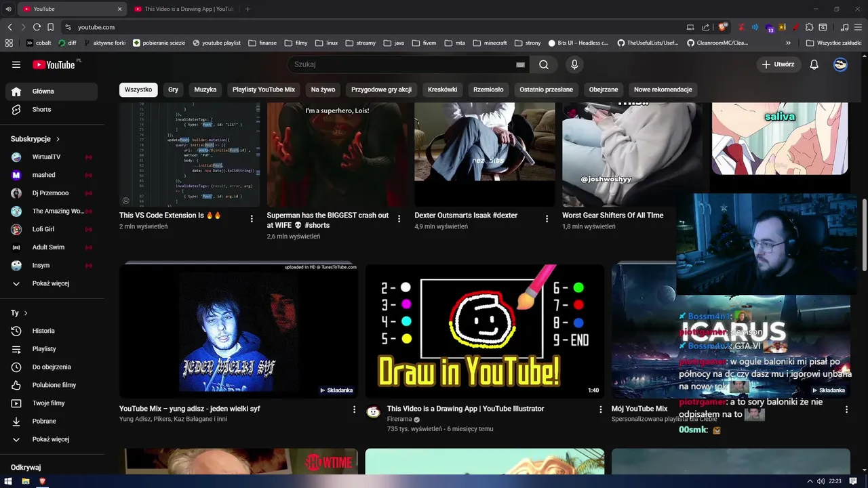Open the tab-mute speaker button left of tabs

[x=8, y=9]
